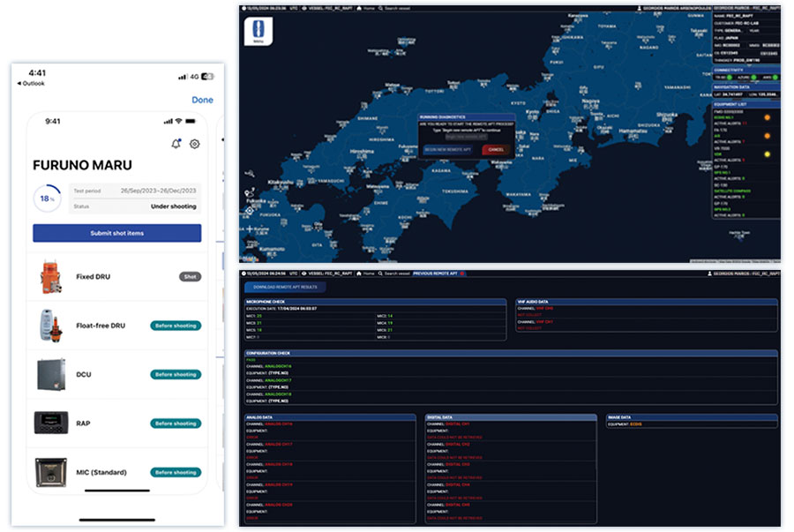
Task: Click the Connectivity panel header
Action: [x=745, y=71]
